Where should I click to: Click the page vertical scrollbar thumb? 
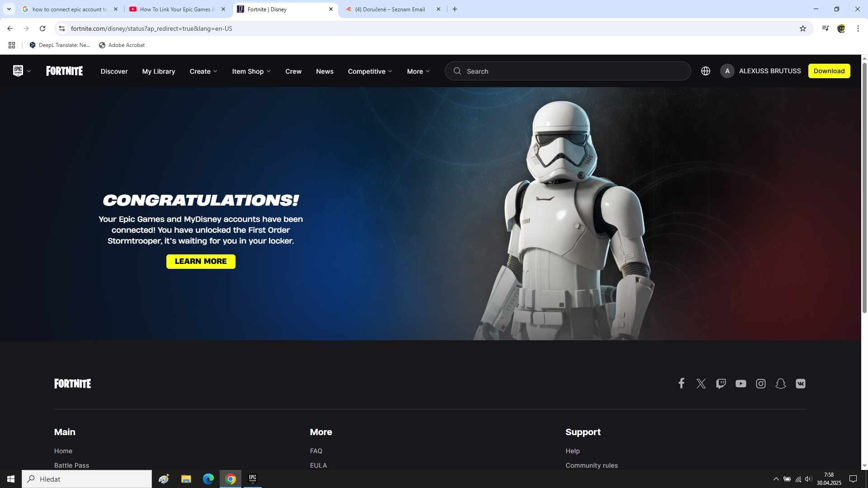click(x=864, y=188)
